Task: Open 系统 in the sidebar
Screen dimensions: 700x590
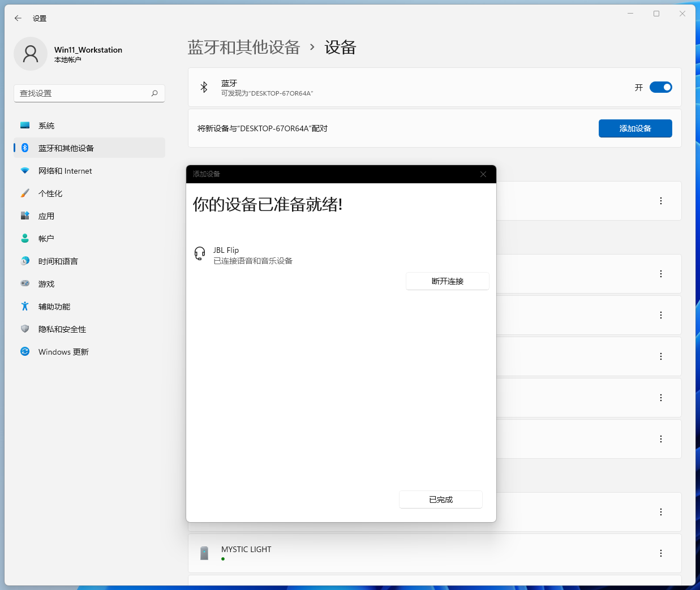Action: 89,126
